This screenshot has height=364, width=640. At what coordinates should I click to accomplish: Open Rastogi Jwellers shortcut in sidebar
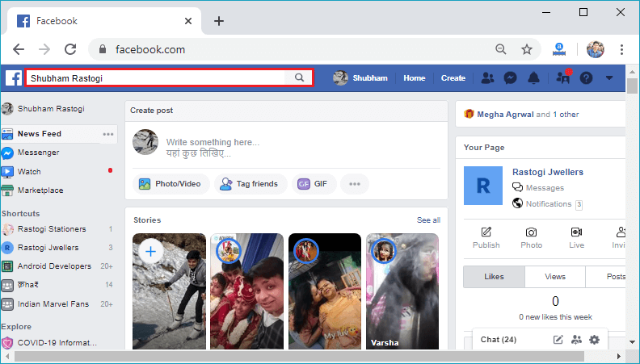(x=40, y=248)
